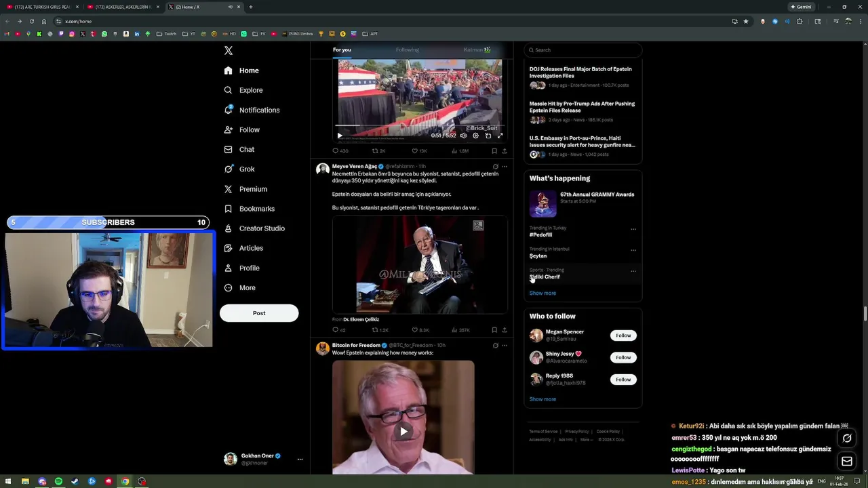The width and height of the screenshot is (868, 488).
Task: Click the Premium X icon in sidebar
Action: pyautogui.click(x=228, y=189)
